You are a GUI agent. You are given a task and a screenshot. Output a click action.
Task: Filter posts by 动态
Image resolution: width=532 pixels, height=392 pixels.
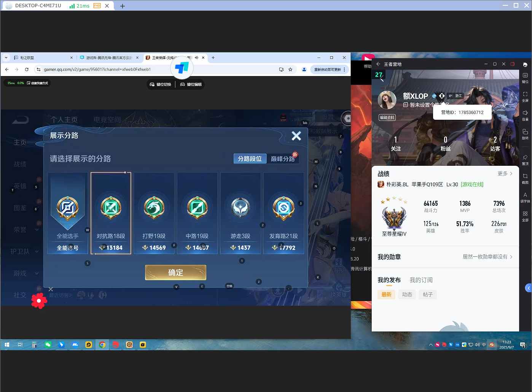point(407,294)
